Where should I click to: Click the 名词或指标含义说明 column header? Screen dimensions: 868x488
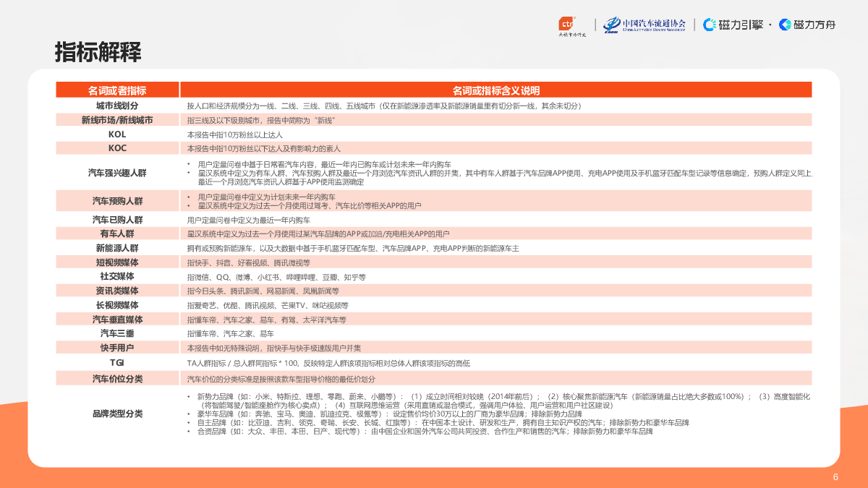pyautogui.click(x=495, y=90)
